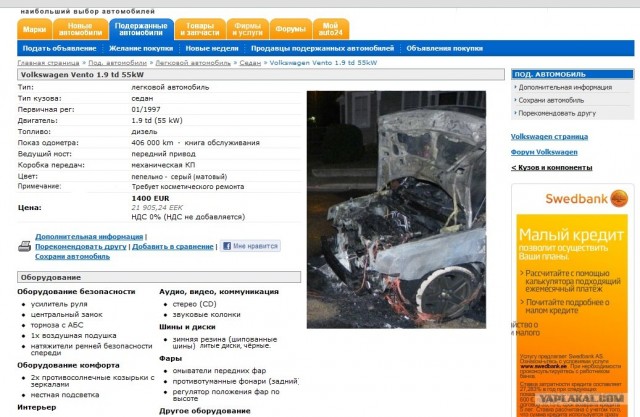
Task: Click 'Сохрани автомобиль' link below the price
Action: pyautogui.click(x=72, y=257)
